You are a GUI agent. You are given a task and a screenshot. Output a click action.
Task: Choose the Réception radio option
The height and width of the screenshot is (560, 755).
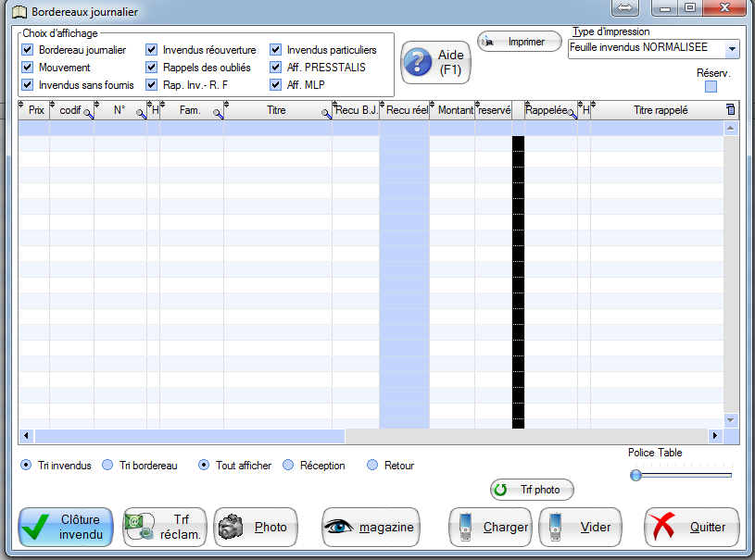[288, 466]
